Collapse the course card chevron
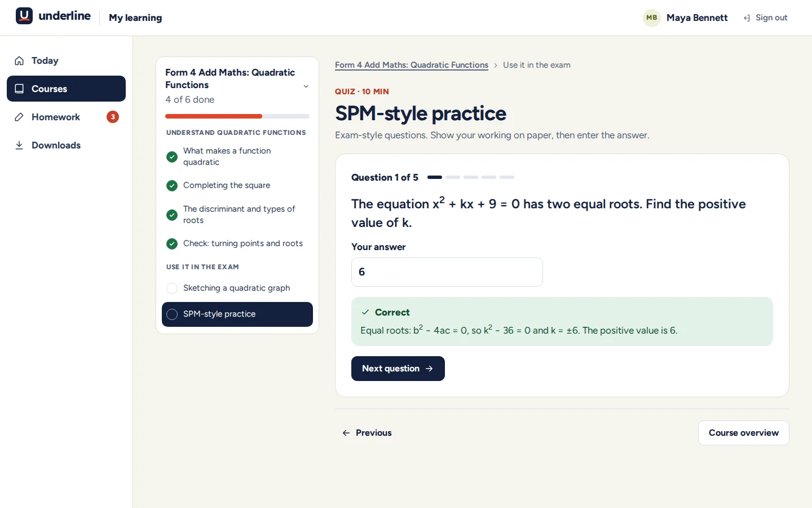The image size is (812, 508). coord(306,86)
